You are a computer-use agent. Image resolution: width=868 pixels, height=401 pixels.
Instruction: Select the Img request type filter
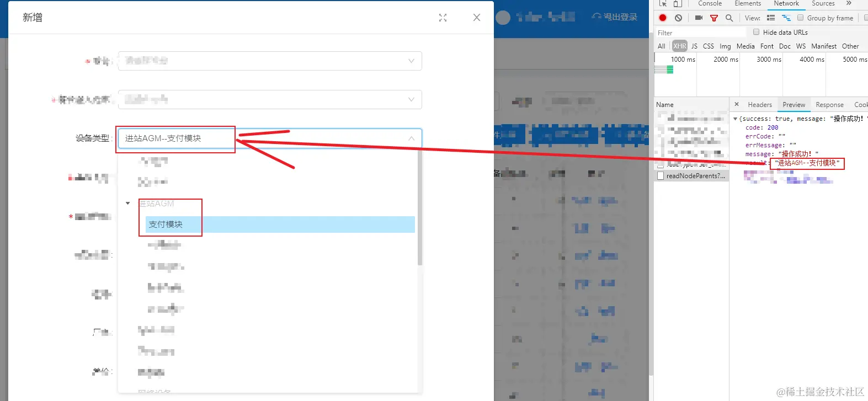coord(725,46)
